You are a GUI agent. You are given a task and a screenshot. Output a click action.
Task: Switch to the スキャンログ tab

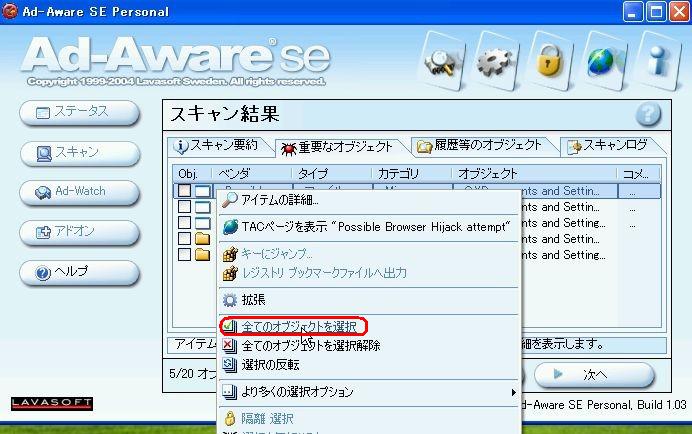(608, 146)
